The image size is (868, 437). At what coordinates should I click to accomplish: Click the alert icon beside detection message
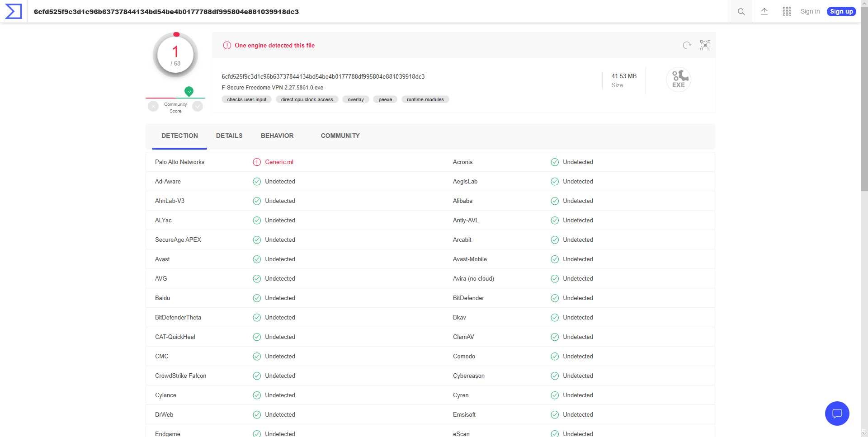tap(227, 45)
